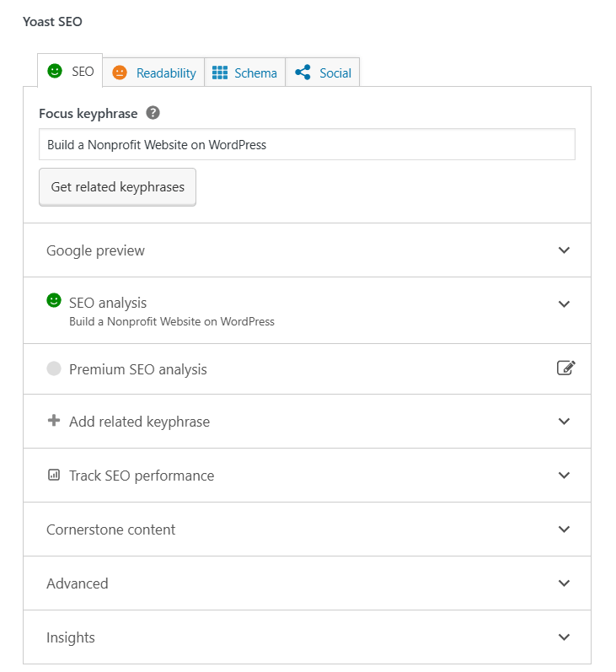The height and width of the screenshot is (672, 616).
Task: Expand the Advanced section chevron
Action: tap(564, 583)
